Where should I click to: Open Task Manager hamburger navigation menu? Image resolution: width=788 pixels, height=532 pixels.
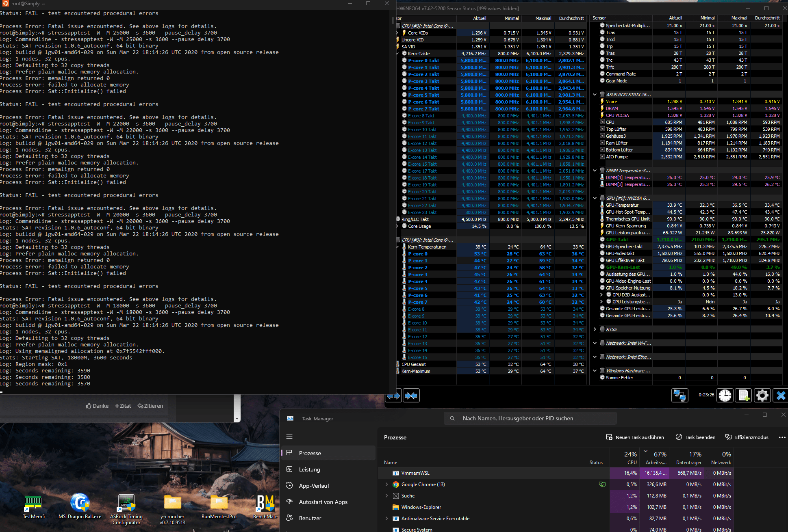[289, 437]
